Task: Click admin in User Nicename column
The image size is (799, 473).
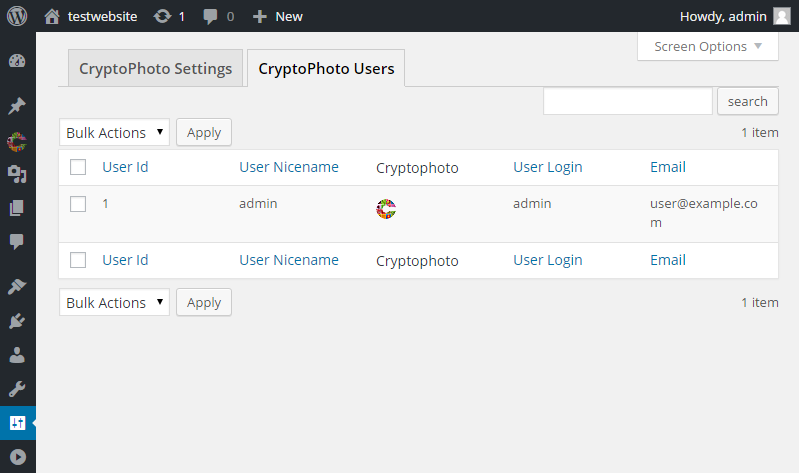Action: pos(258,203)
